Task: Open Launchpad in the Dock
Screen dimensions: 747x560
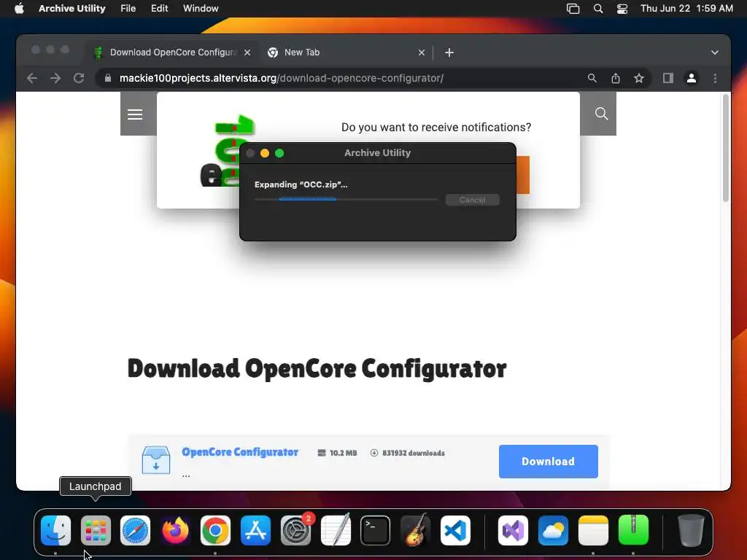Action: pos(96,530)
